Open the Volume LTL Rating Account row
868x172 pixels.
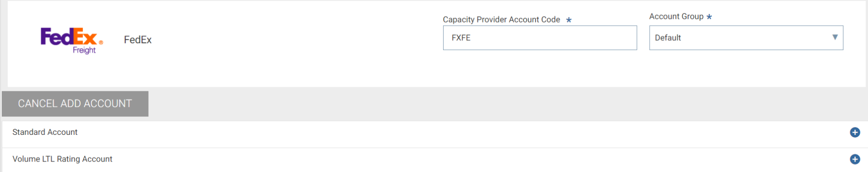434,159
